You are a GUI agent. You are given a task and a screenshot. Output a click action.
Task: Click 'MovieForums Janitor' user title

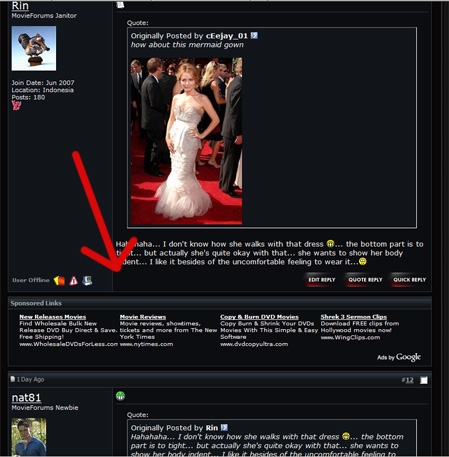[44, 16]
